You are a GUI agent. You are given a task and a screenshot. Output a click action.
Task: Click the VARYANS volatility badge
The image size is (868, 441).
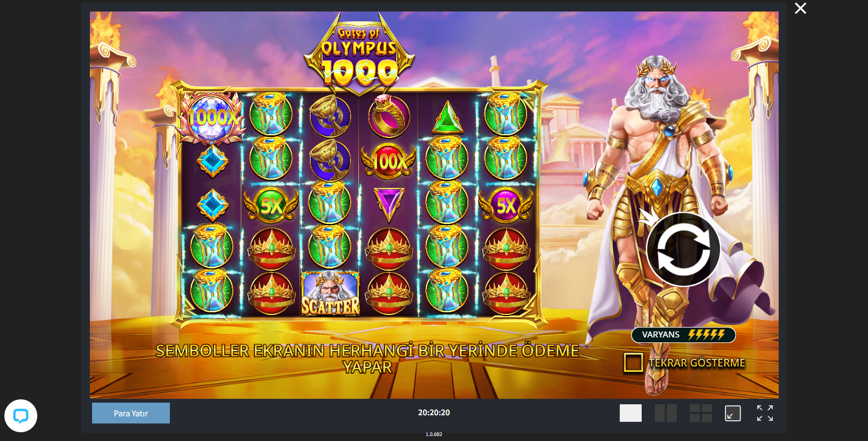point(683,335)
